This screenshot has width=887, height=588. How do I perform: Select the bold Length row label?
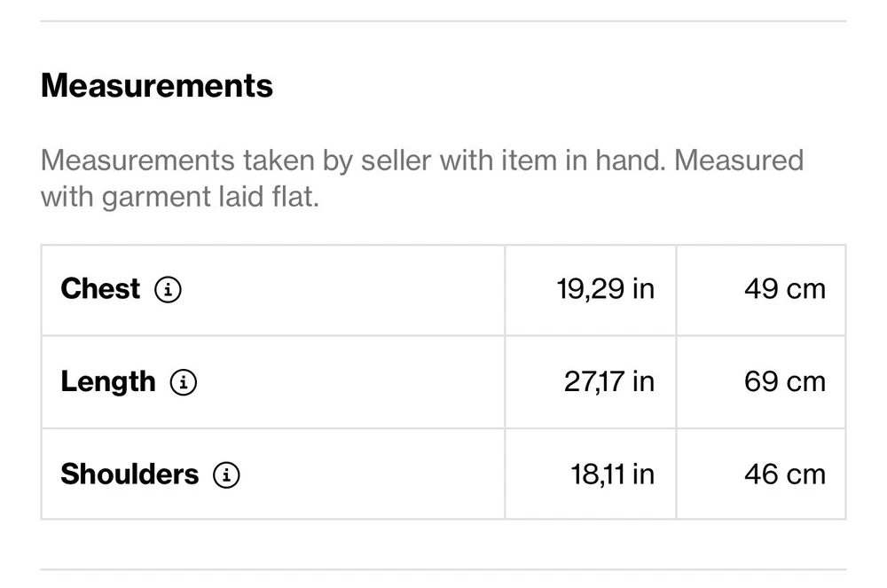click(x=107, y=382)
